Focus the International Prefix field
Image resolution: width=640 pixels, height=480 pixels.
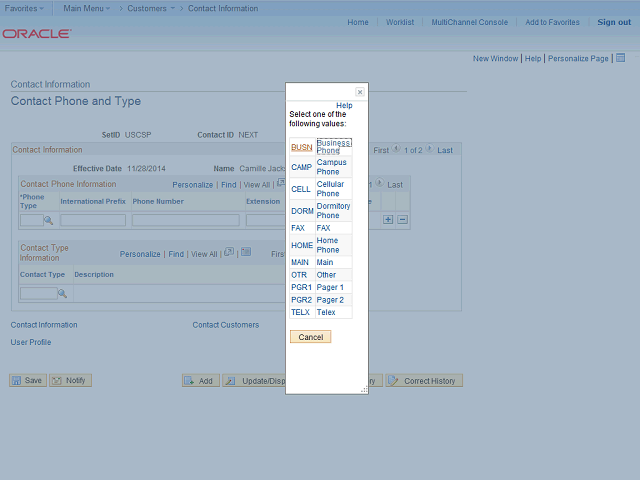(93, 220)
